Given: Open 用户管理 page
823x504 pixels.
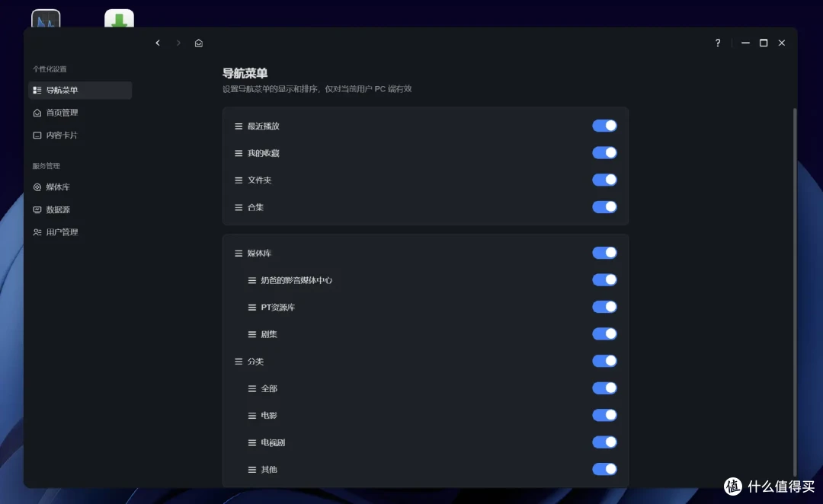Looking at the screenshot, I should [x=80, y=232].
